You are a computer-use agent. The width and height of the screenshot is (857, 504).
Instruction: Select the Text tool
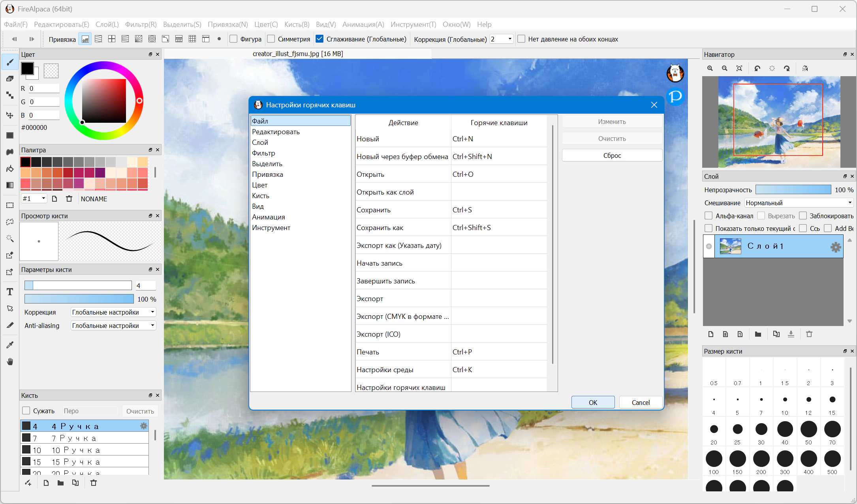coord(10,292)
